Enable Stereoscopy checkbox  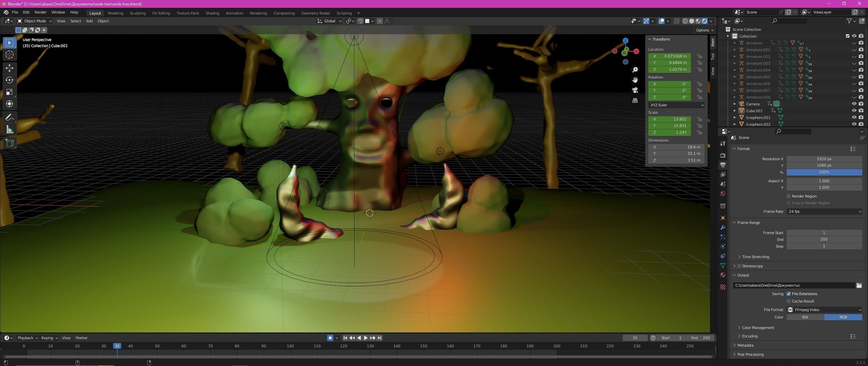(x=739, y=266)
